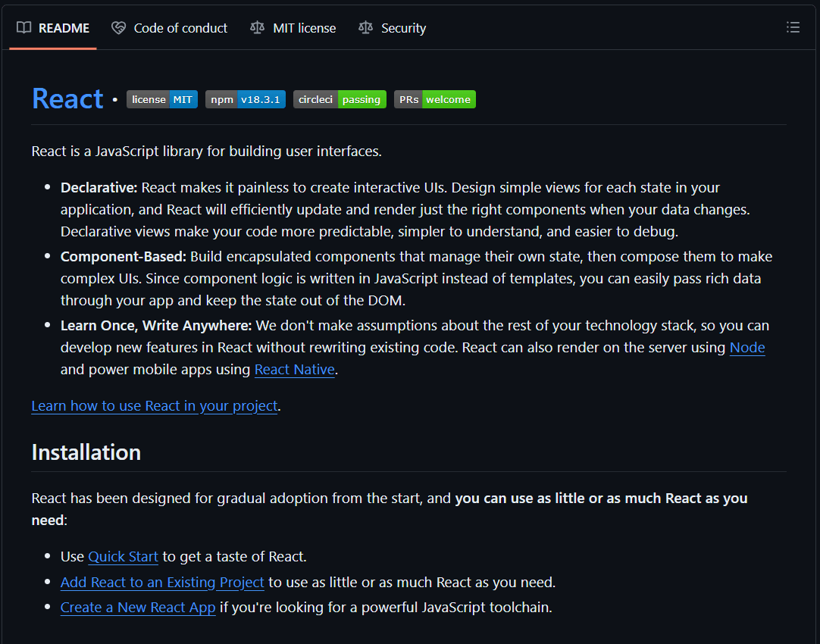Click text "if you're looking for a powerful JavaScript toolchain."
This screenshot has height=644, width=820.
pos(386,608)
